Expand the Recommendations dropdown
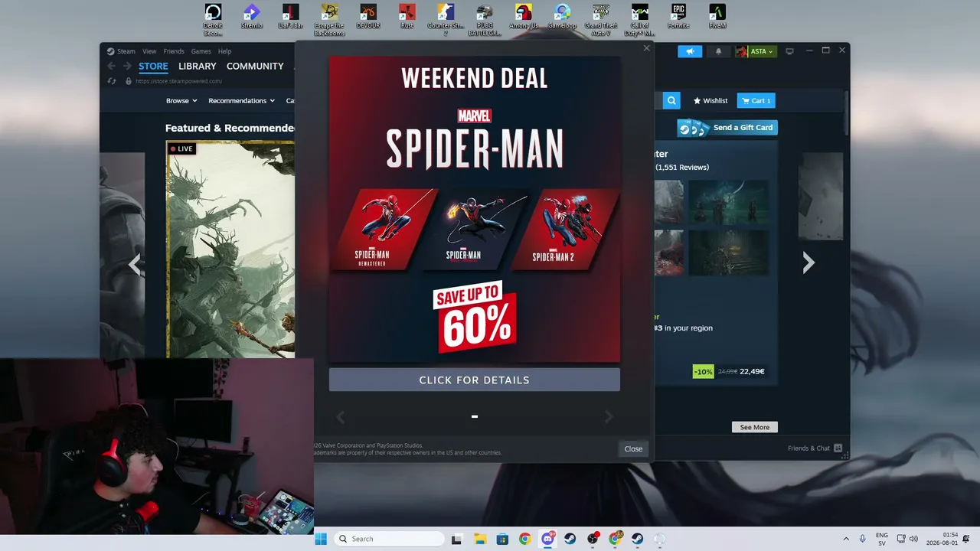The image size is (980, 551). point(241,100)
